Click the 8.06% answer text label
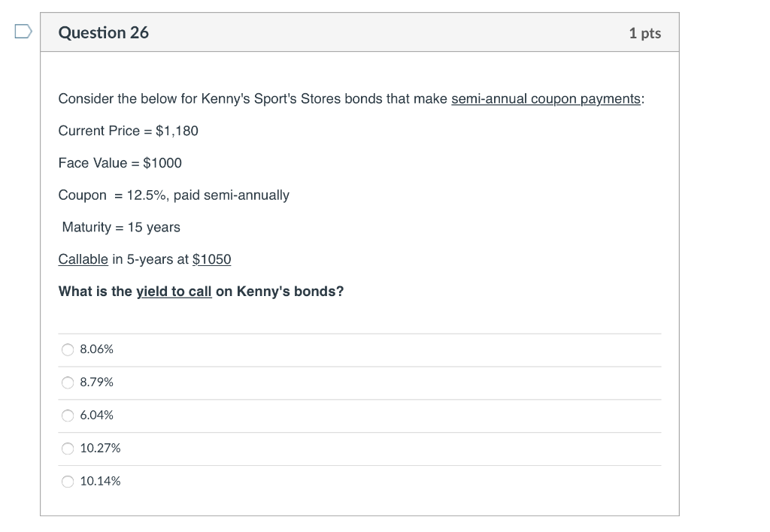 pyautogui.click(x=96, y=349)
